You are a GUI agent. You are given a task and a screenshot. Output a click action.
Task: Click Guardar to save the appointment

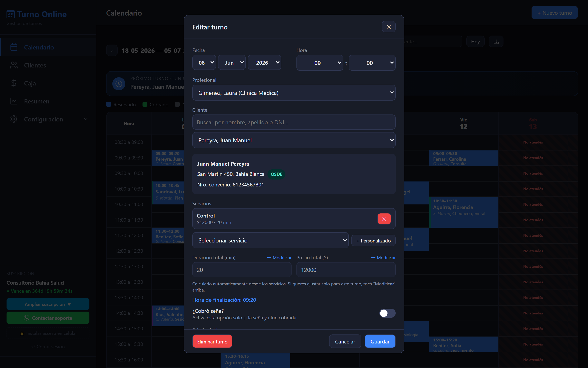click(380, 341)
